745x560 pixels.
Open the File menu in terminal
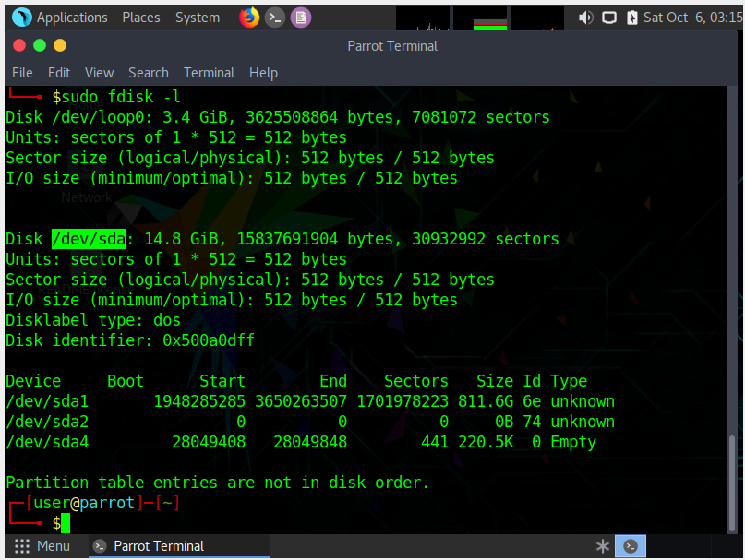point(22,73)
